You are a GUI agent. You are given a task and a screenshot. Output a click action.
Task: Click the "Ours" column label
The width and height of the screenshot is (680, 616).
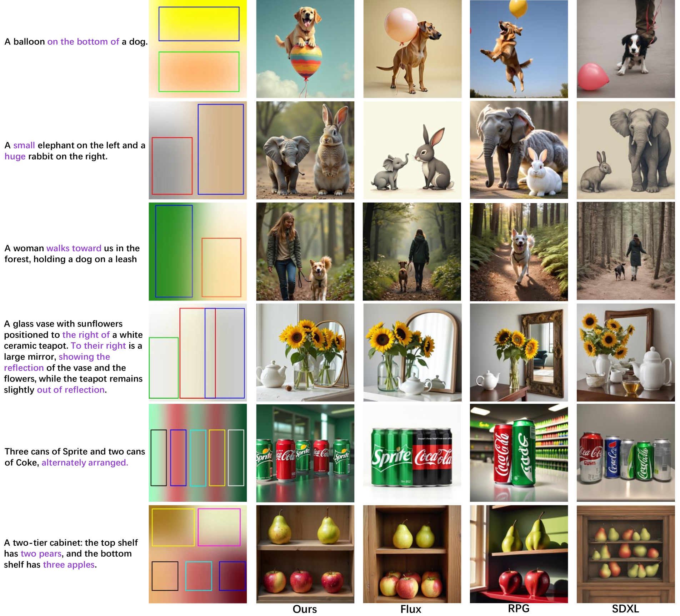(x=305, y=609)
